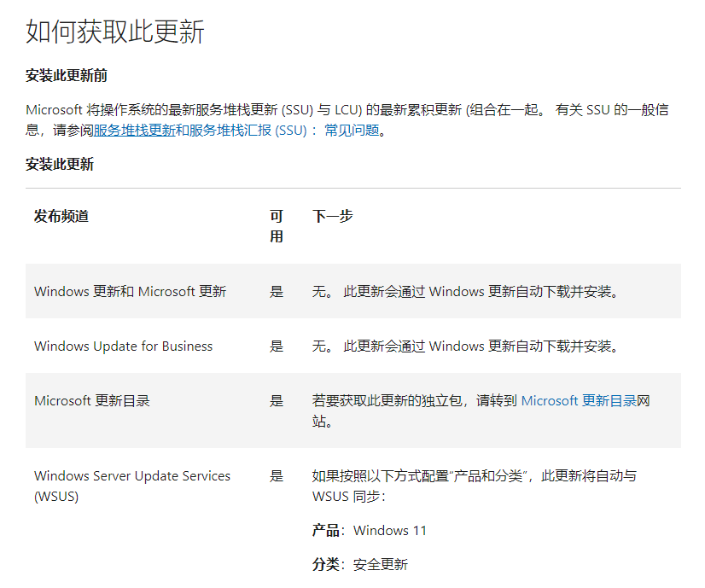This screenshot has width=705, height=588.
Task: Select the Microsoft 更新目录 cell in 发布频道 column
Action: click(92, 400)
